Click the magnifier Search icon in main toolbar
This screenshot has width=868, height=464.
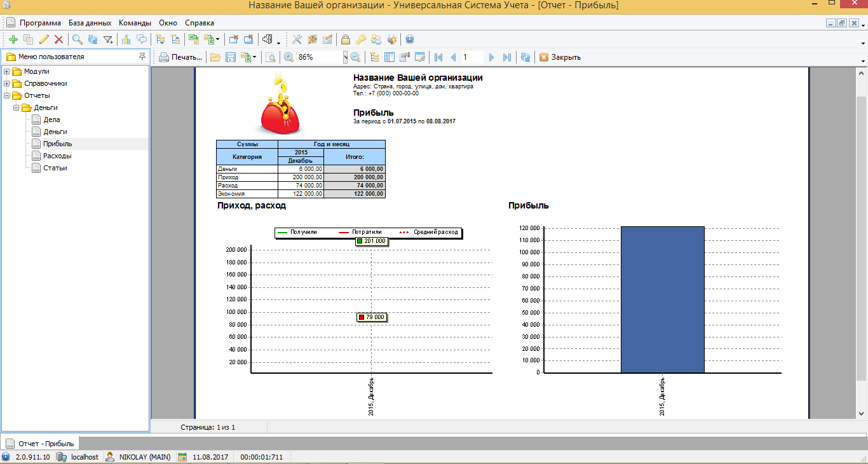click(78, 39)
